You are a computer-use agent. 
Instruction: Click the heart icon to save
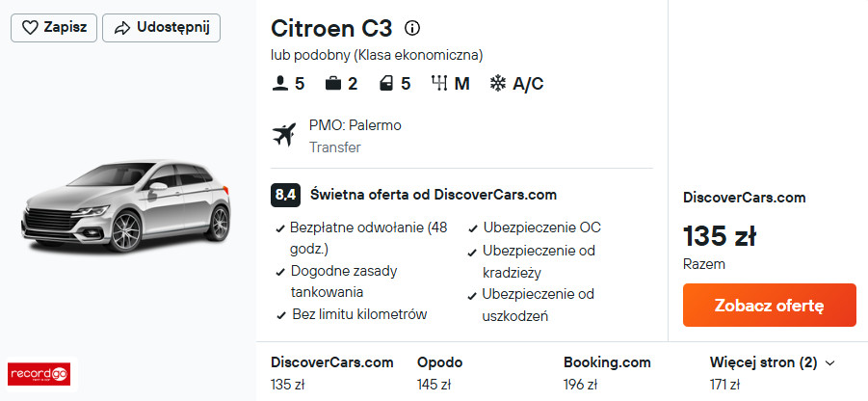[x=30, y=28]
